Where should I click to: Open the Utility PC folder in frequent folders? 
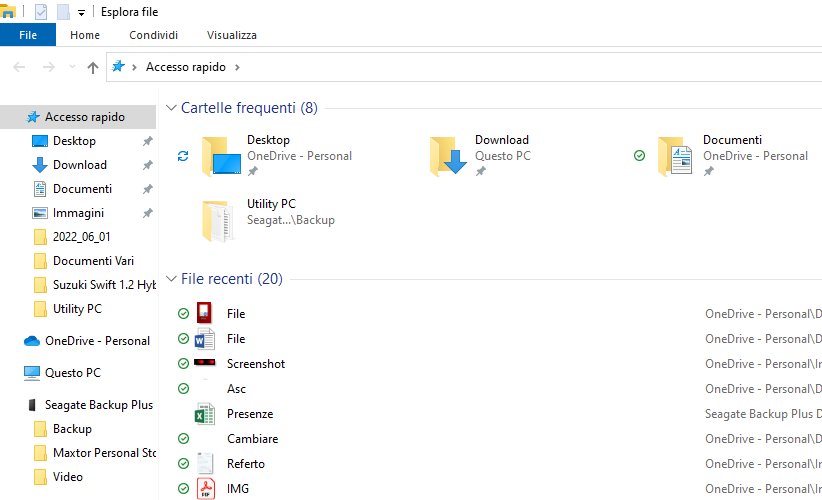(221, 220)
